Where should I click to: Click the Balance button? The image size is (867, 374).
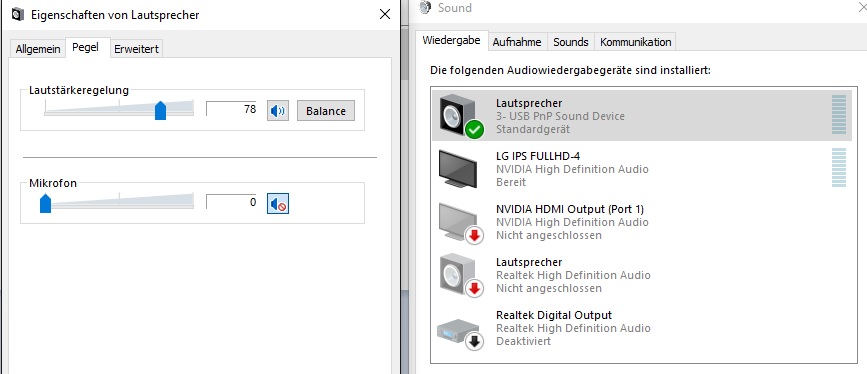pos(326,111)
